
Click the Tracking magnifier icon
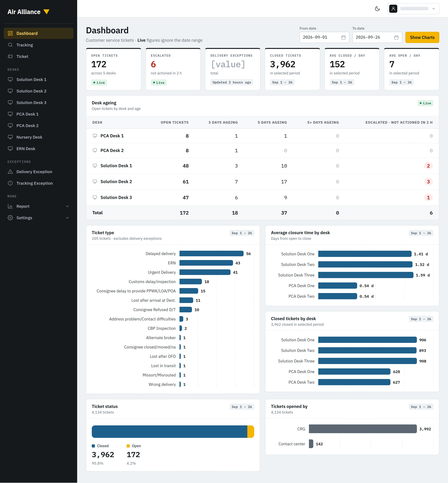point(10,45)
